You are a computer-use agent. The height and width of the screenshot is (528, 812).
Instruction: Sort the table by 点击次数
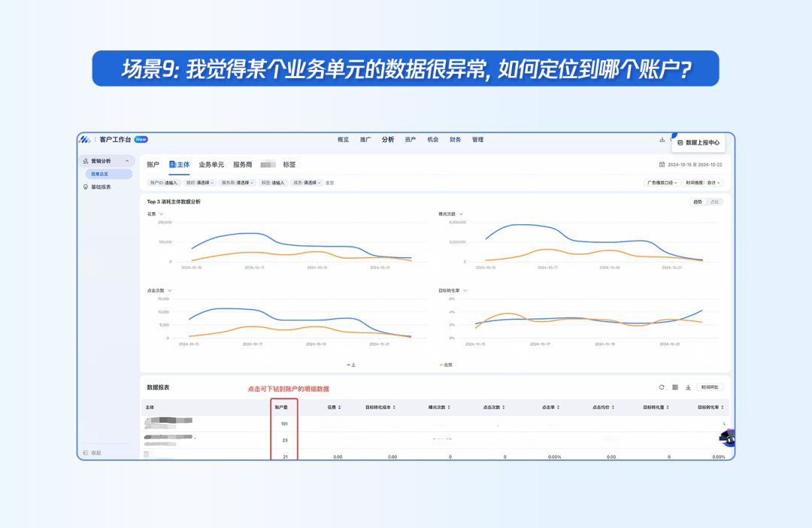(x=503, y=407)
